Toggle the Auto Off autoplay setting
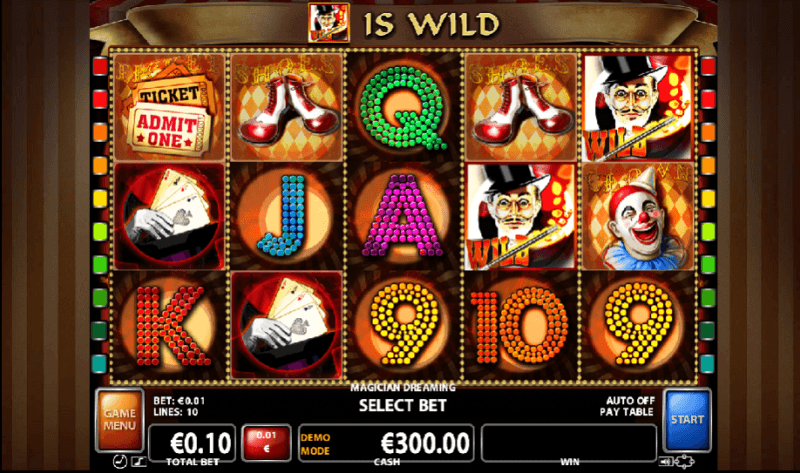Image resolution: width=800 pixels, height=473 pixels. coord(630,401)
